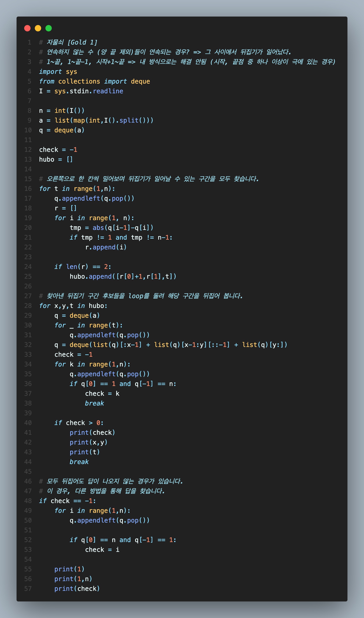This screenshot has width=364, height=618.
Task: Click 'for i in range(1, n):' on line 19
Action: point(94,218)
